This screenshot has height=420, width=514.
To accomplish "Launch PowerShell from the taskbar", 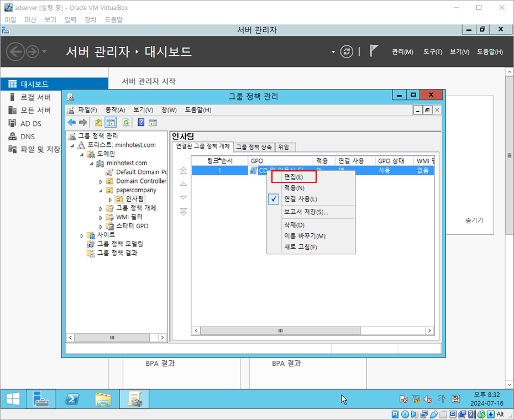I will [72, 399].
